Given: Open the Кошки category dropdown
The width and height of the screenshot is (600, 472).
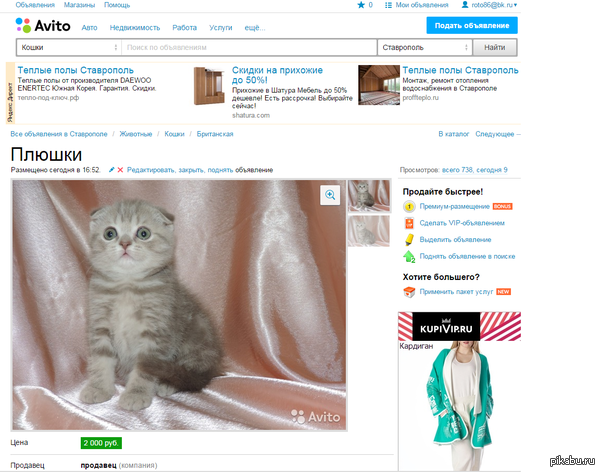Looking at the screenshot, I should click(x=69, y=47).
